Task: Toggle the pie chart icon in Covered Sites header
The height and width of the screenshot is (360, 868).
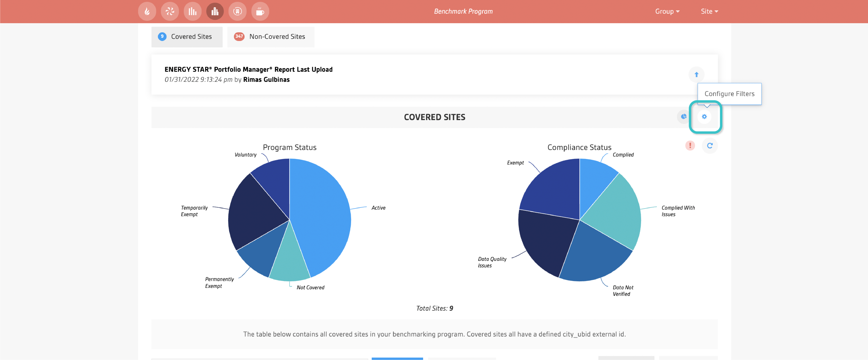Action: [x=684, y=117]
